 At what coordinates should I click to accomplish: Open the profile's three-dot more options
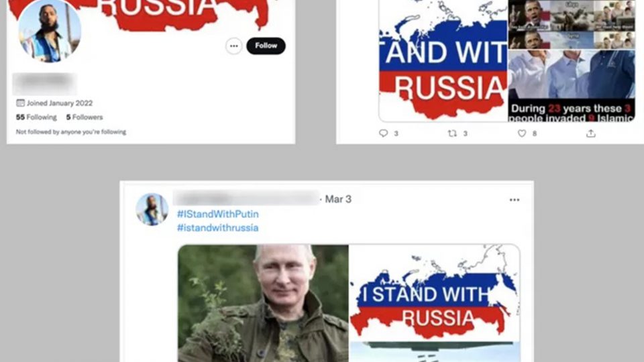coord(233,46)
